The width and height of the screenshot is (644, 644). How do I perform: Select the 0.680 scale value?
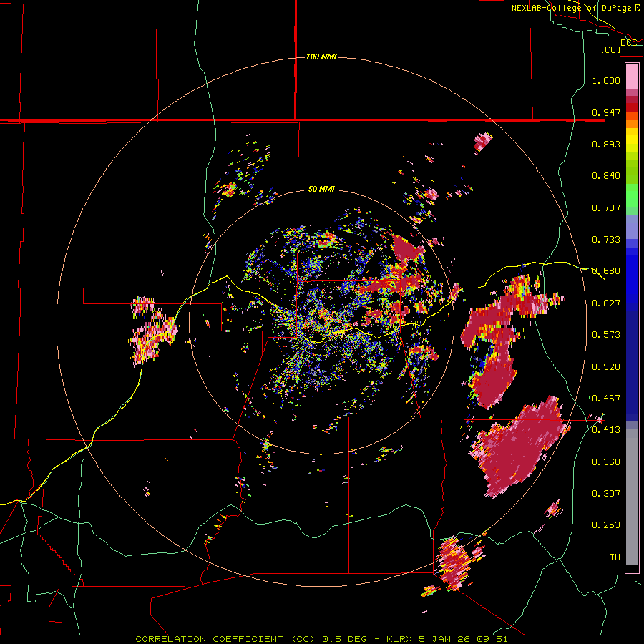606,270
